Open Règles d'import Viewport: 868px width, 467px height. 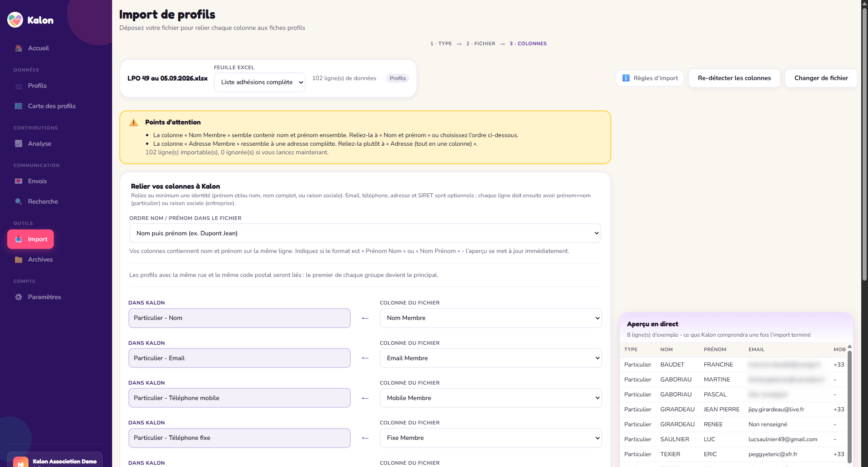650,78
